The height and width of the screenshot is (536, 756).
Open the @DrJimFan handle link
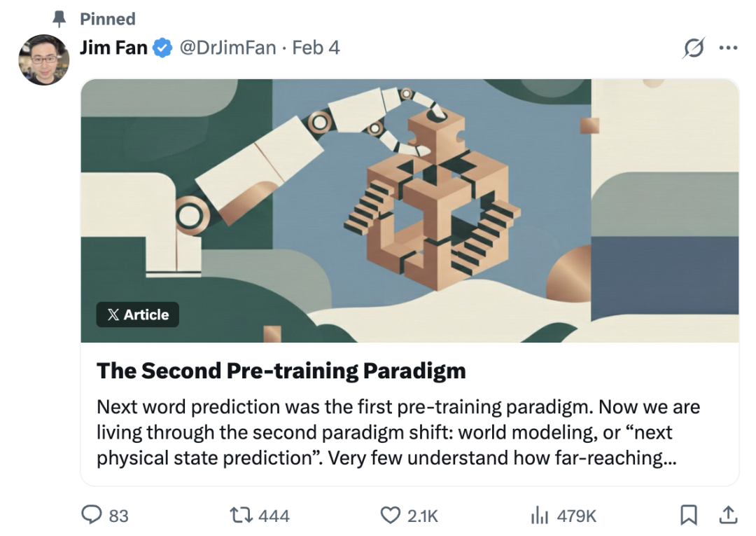click(x=227, y=48)
